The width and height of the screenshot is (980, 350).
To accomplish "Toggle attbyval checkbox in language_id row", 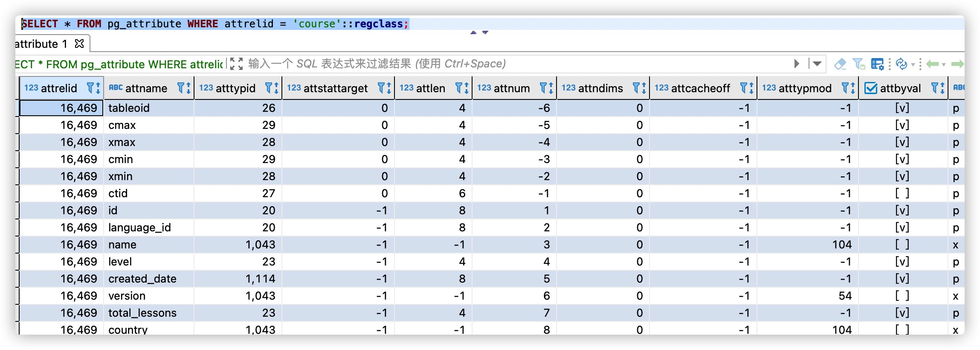I will point(902,227).
